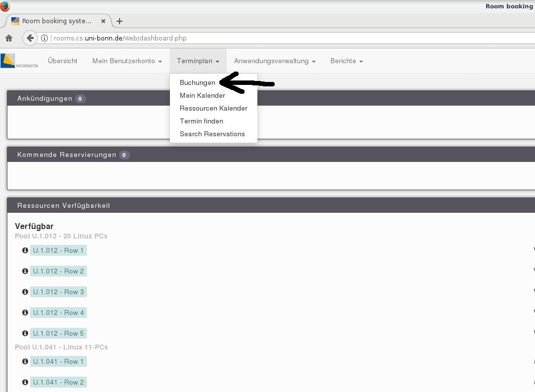
Task: Click info icon beside U.1.041 - Row 1
Action: [x=25, y=361]
